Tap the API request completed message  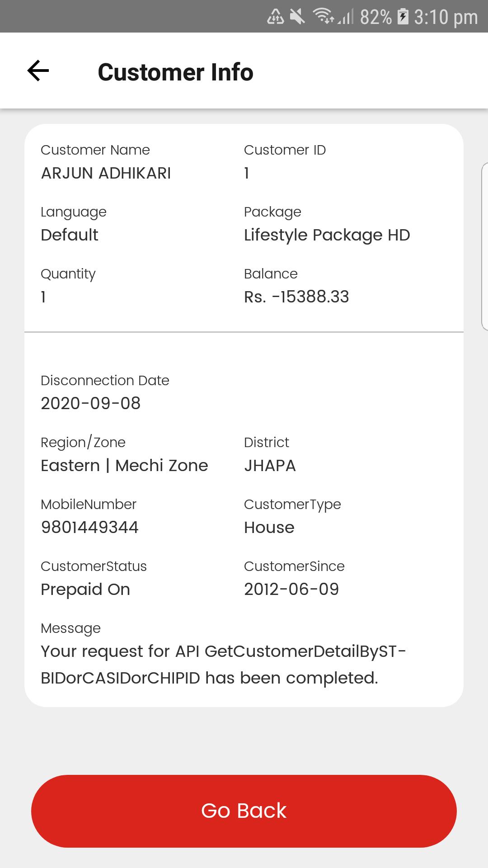pyautogui.click(x=223, y=665)
